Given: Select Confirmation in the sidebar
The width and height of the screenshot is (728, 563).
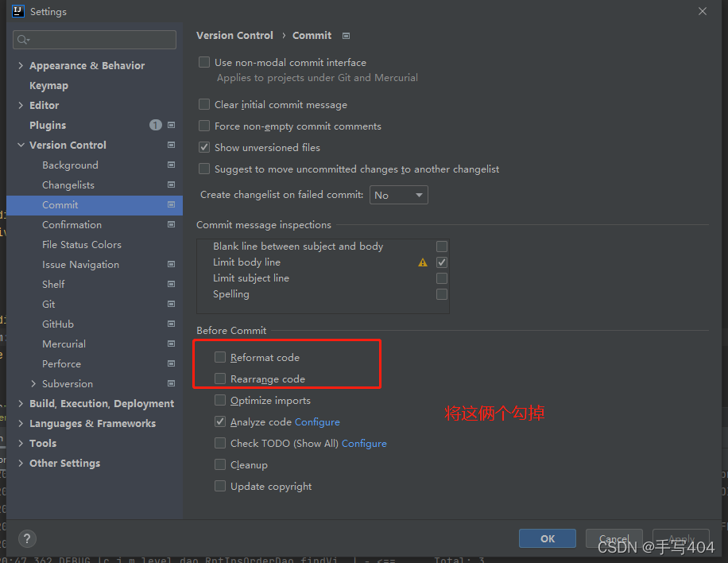Looking at the screenshot, I should pos(72,224).
